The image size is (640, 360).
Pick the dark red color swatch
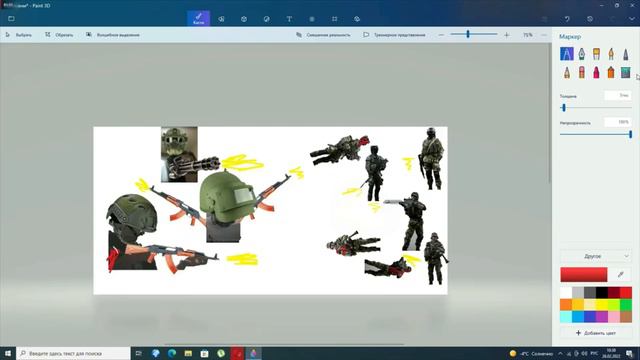[x=613, y=293]
